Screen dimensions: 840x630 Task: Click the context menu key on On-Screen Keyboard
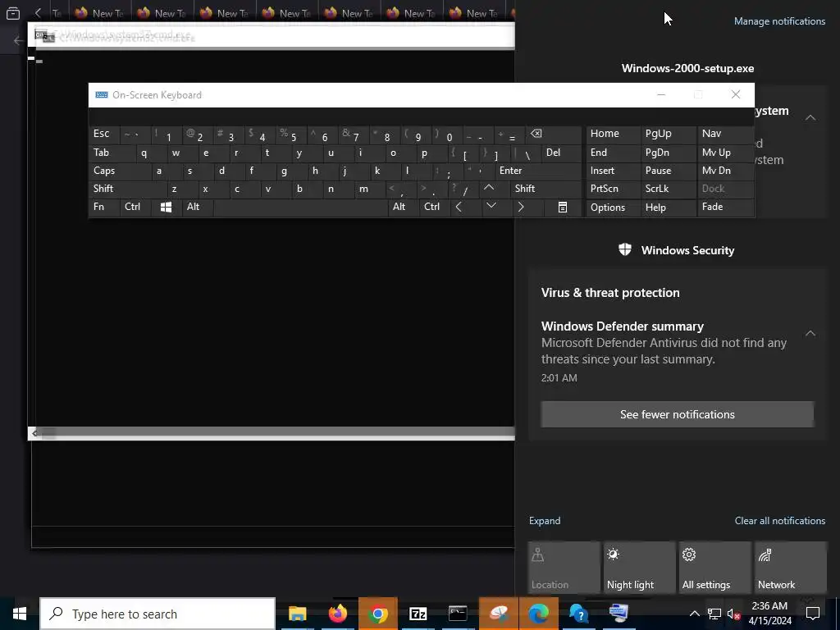(563, 208)
